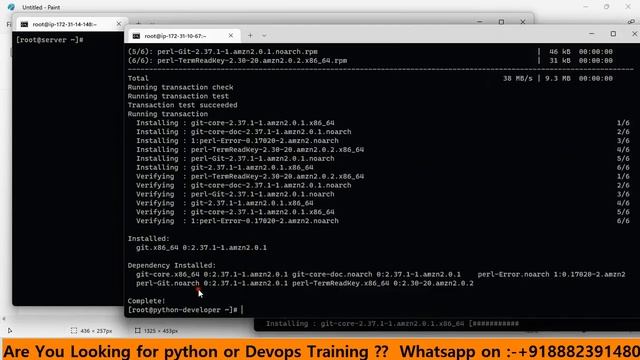
Task: Click the [root@server ~]# prompt in back terminal
Action: click(x=49, y=40)
